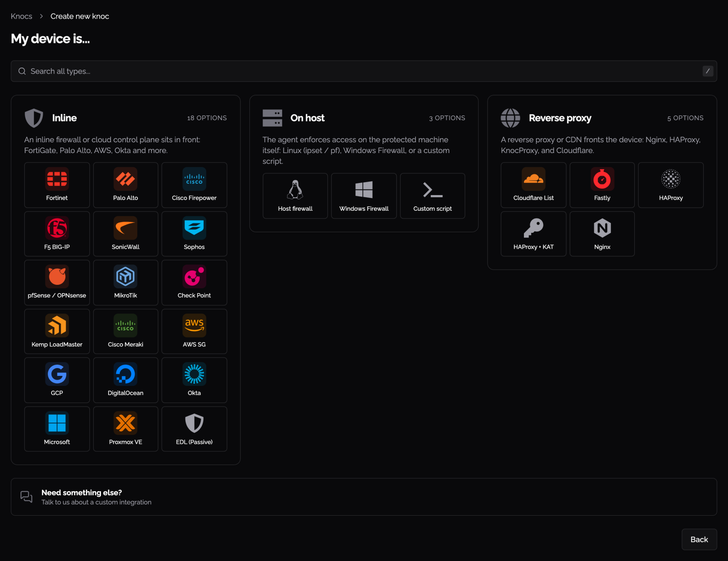Click the slash shortcut badge in search
728x561 pixels.
[708, 71]
